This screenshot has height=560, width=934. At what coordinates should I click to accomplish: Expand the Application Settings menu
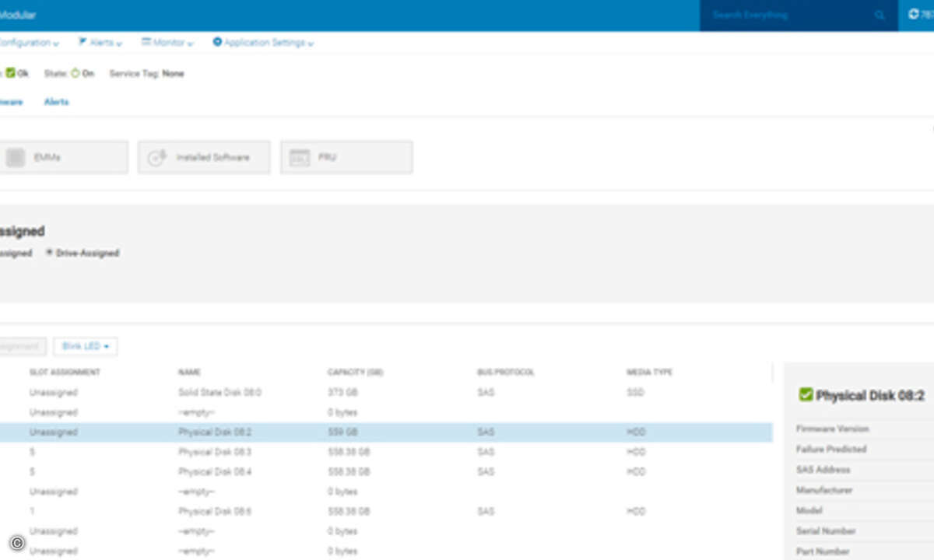(263, 43)
